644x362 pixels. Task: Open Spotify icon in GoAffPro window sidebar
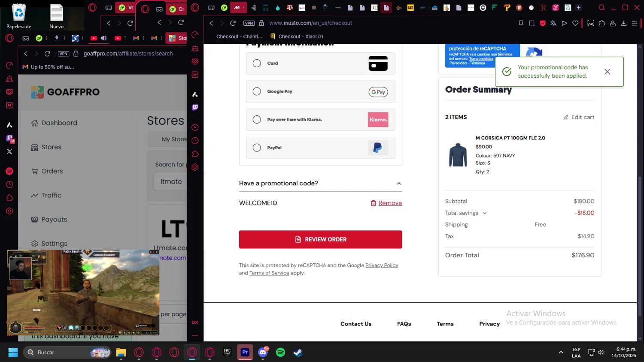[x=9, y=171]
